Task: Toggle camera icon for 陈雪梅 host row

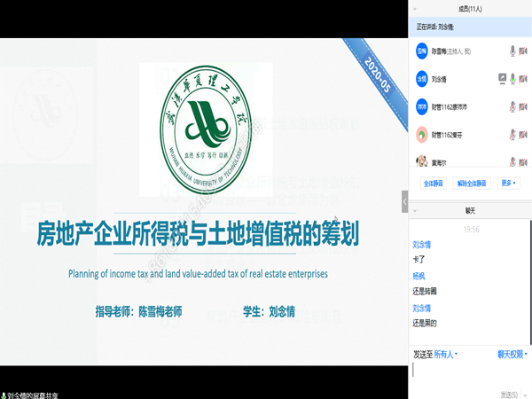Action: point(523,51)
